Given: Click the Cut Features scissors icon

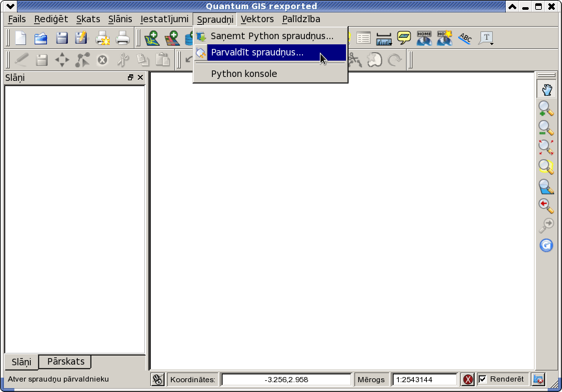Looking at the screenshot, I should coord(123,60).
